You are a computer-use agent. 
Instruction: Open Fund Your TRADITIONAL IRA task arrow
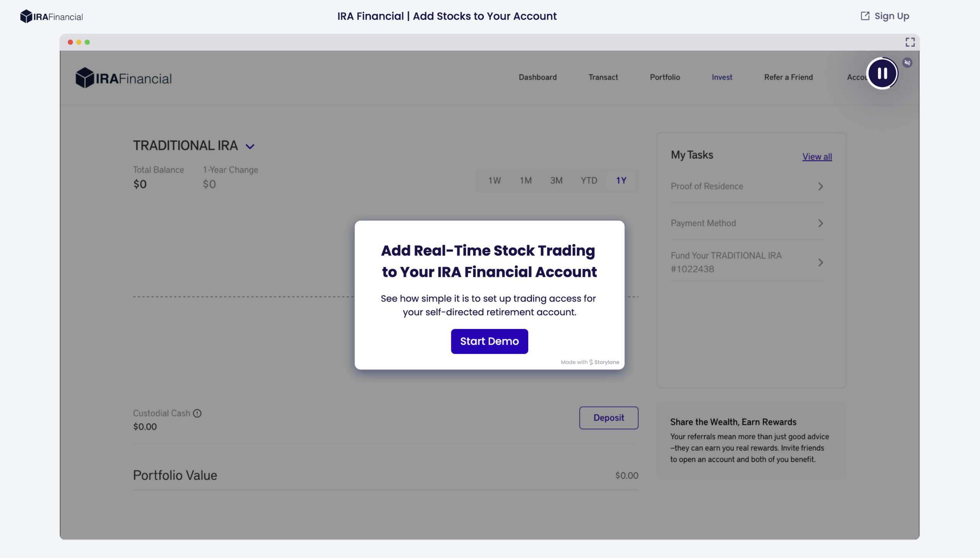tap(820, 262)
